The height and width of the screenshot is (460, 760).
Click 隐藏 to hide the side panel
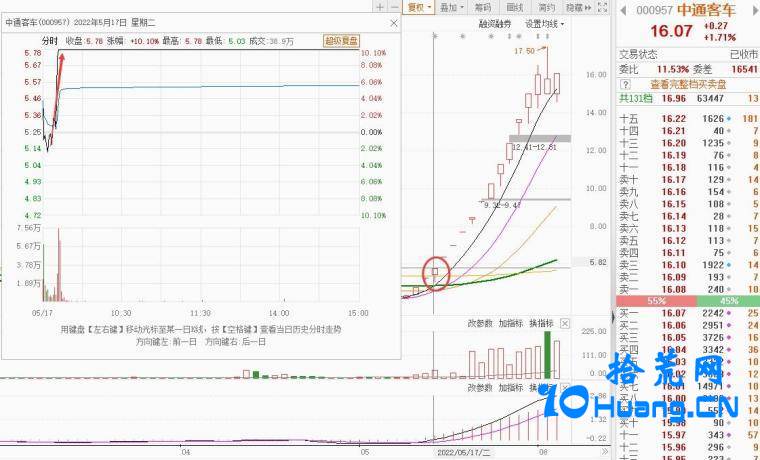pyautogui.click(x=579, y=7)
